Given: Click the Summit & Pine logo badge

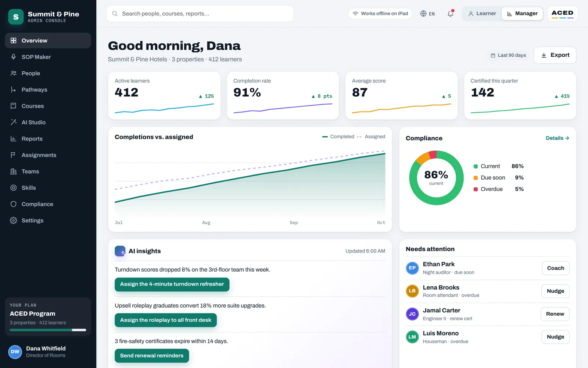Looking at the screenshot, I should click(x=16, y=17).
